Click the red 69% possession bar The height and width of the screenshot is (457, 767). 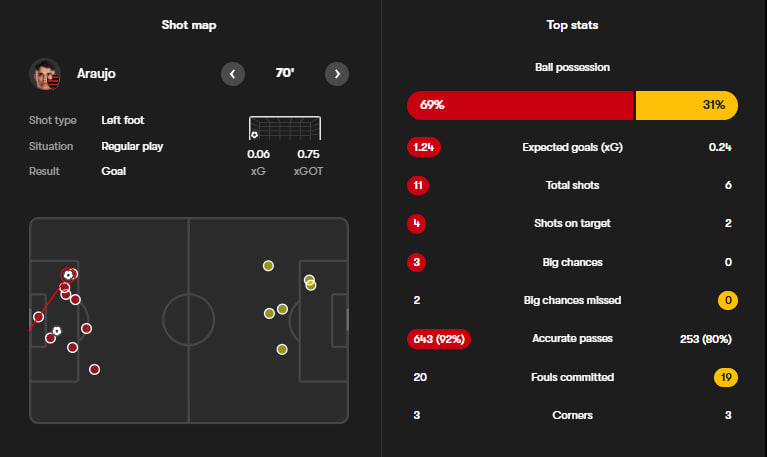pos(520,105)
